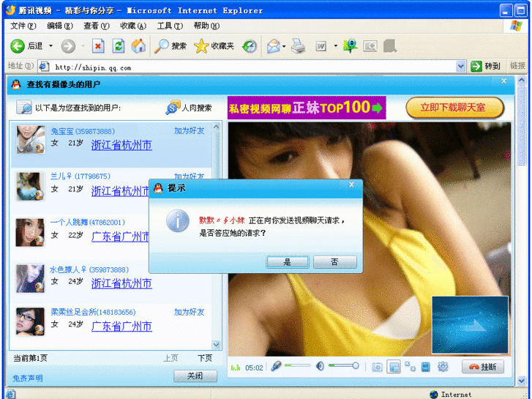Select 一个人跳舞 user avatar thumbnail
The height and width of the screenshot is (399, 532).
point(30,232)
